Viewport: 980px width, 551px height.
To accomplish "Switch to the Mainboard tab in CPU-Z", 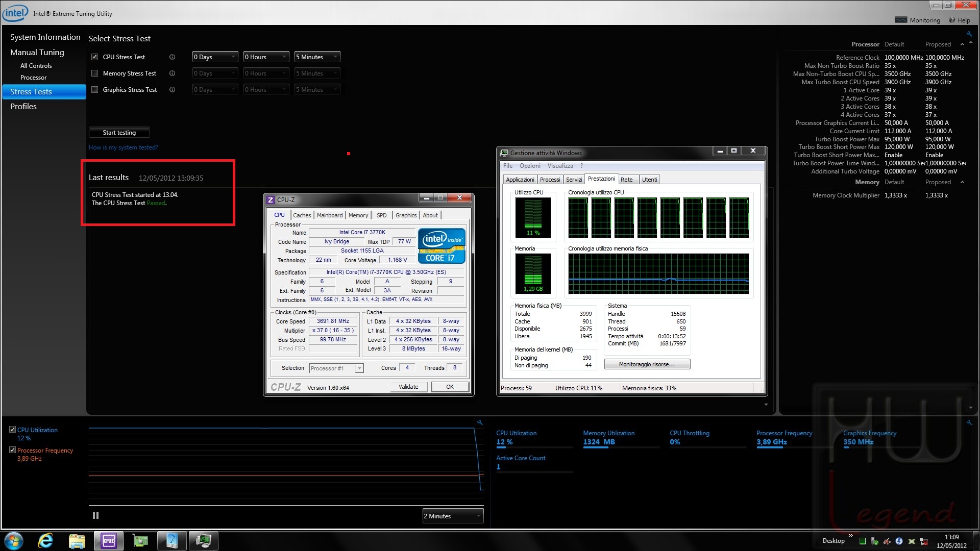I will pos(330,215).
